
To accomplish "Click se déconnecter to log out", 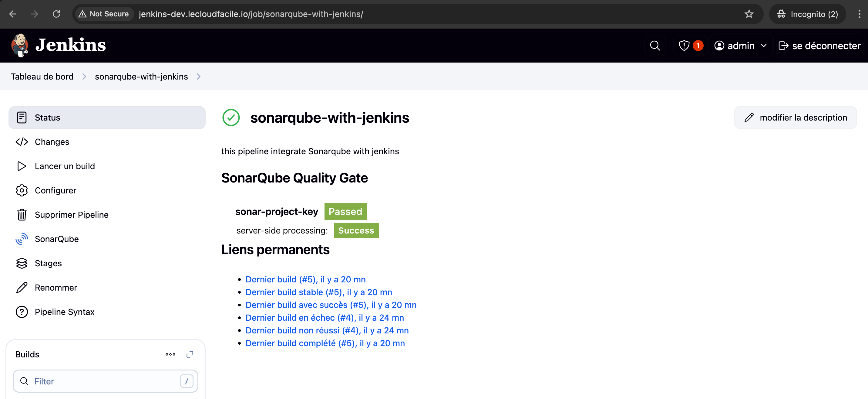I will (819, 46).
